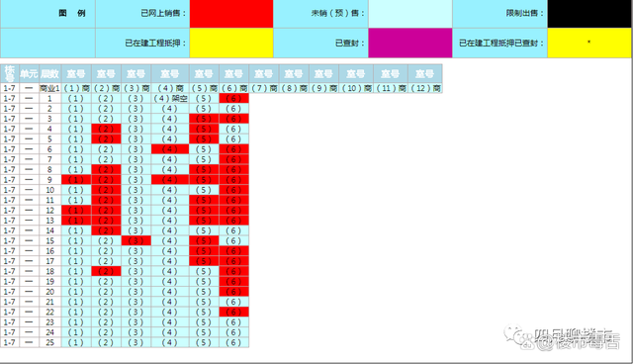Select sold unit (1) on floor 9

click(76, 180)
